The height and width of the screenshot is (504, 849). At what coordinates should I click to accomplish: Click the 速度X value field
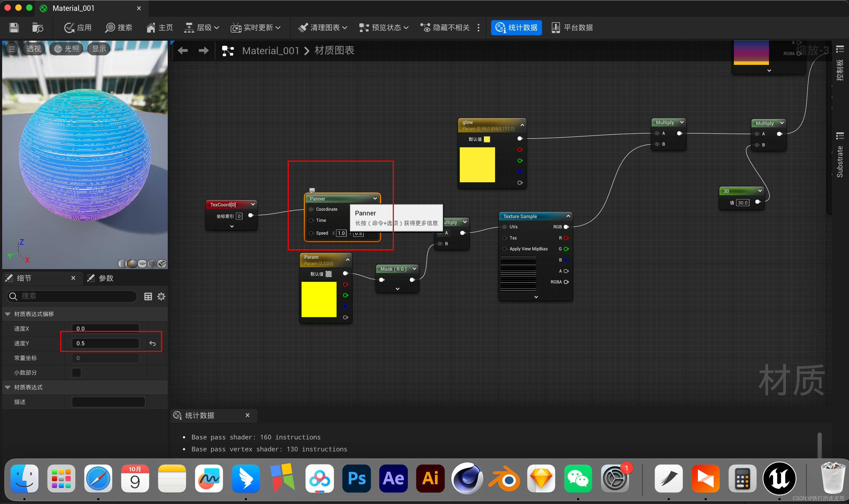pyautogui.click(x=105, y=328)
